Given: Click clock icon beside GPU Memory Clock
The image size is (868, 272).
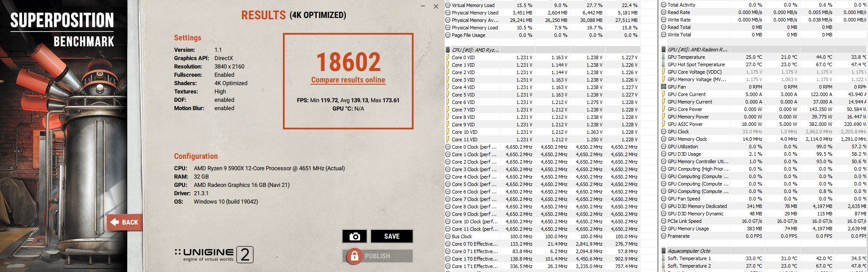Looking at the screenshot, I should coord(664,139).
